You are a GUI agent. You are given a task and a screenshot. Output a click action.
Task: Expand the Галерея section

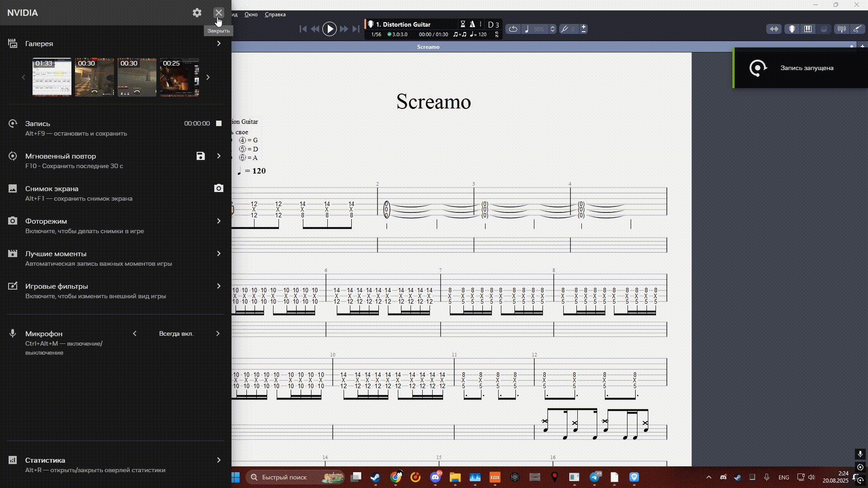(219, 43)
